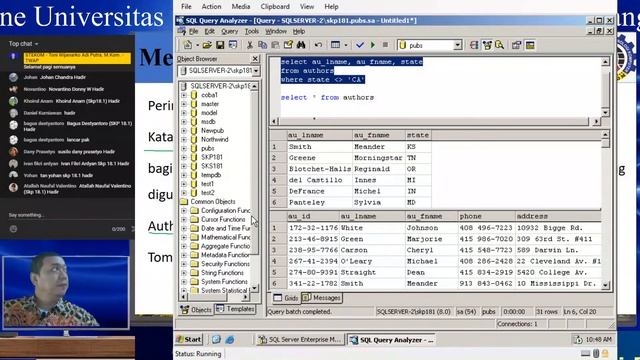Click the Execute Mode grid icon
This screenshot has width=640, height=360.
pos(336,45)
